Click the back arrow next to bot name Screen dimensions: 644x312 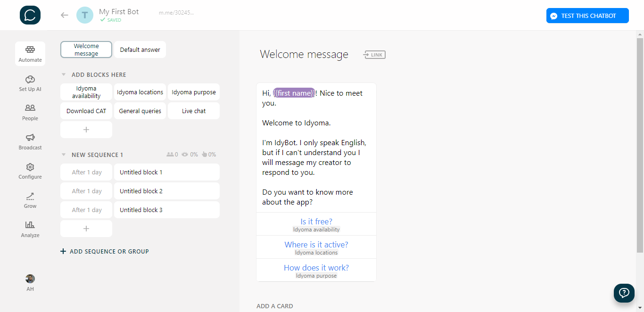coord(65,15)
